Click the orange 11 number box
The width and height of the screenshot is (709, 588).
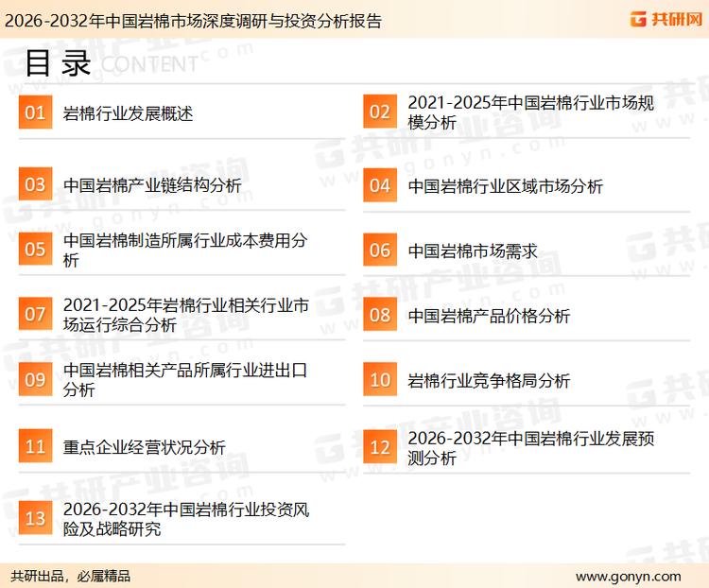pos(35,446)
